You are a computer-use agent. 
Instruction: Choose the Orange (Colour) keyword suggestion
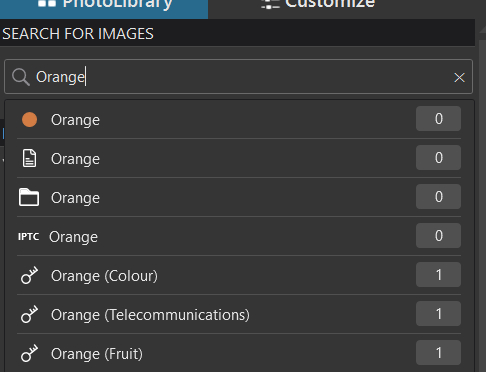tap(239, 275)
